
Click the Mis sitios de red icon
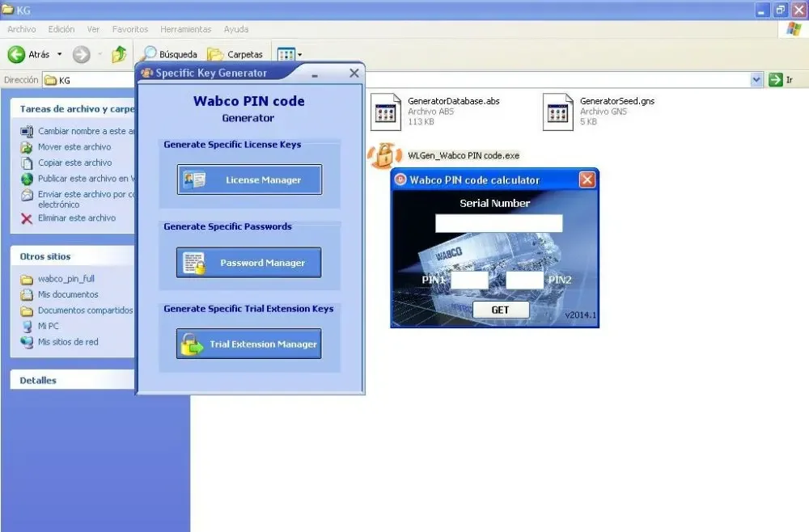click(x=27, y=342)
